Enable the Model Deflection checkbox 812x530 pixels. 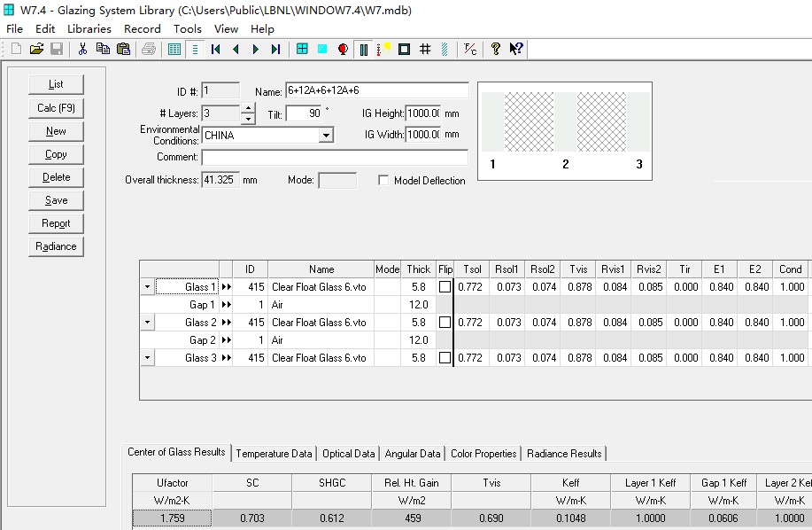pyautogui.click(x=383, y=181)
